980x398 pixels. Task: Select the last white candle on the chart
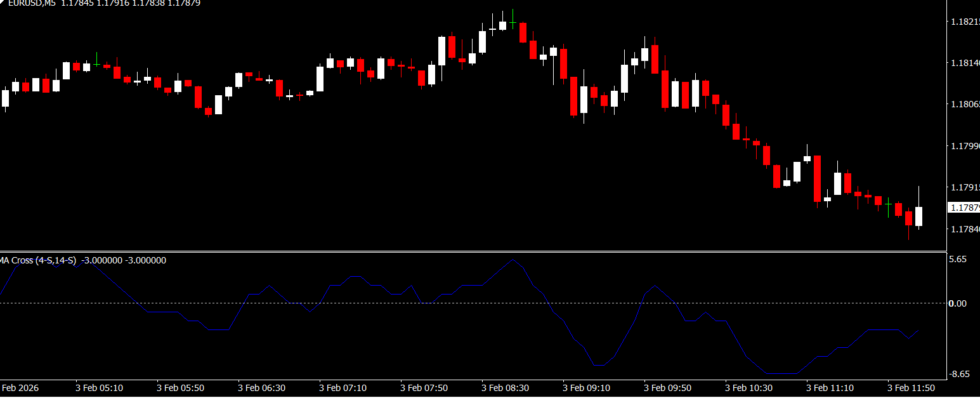tap(918, 216)
